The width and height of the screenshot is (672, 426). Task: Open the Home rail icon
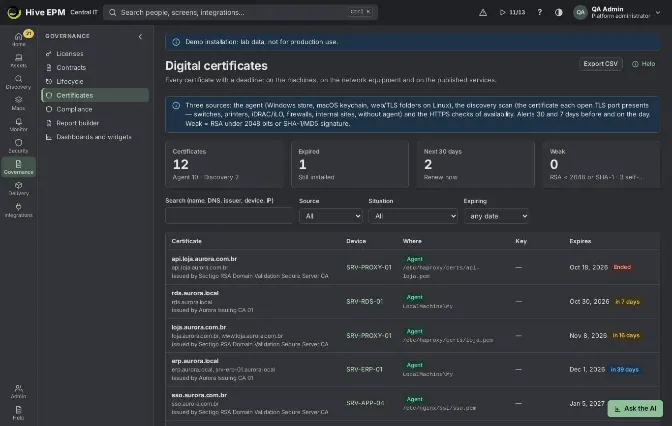tap(18, 39)
